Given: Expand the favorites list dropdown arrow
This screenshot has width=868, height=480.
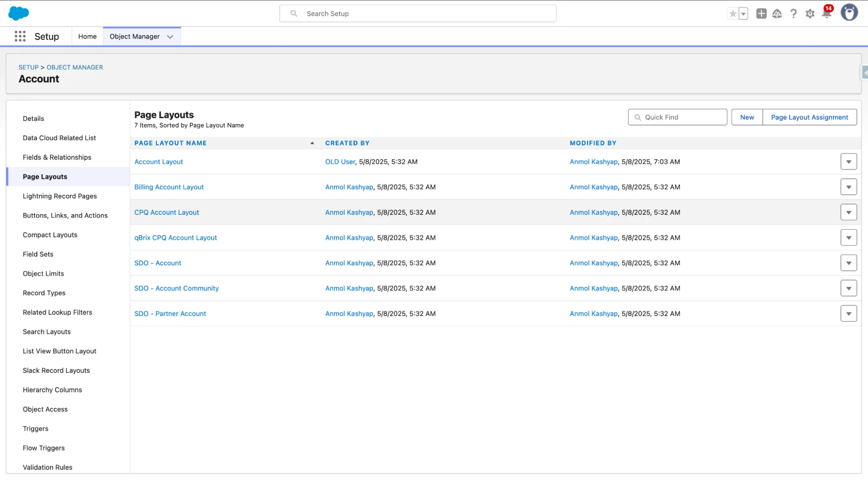Looking at the screenshot, I should 743,14.
